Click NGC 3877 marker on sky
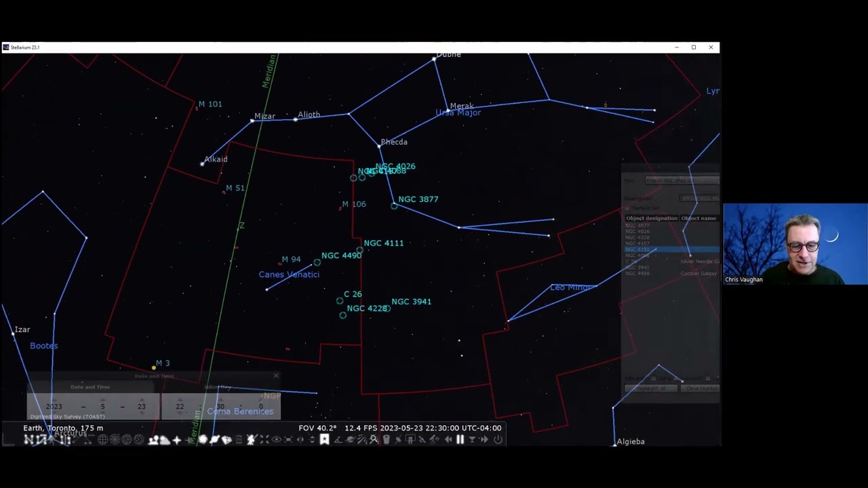 [394, 205]
